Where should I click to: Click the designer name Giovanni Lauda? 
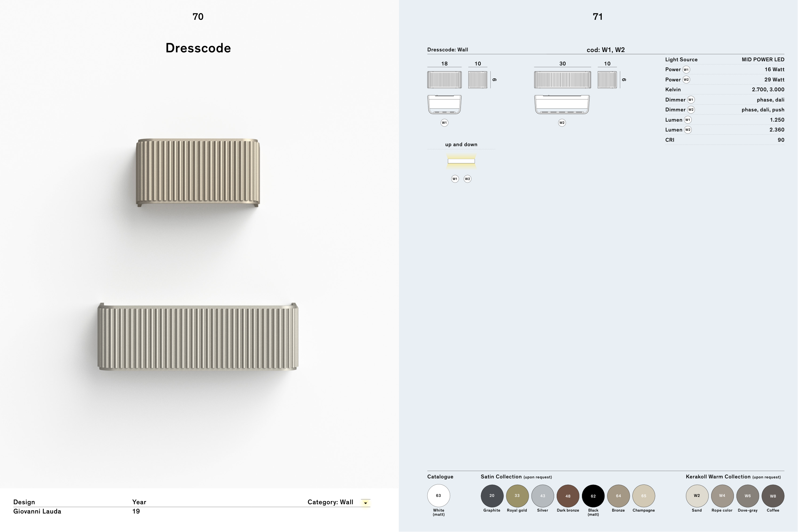tap(37, 511)
